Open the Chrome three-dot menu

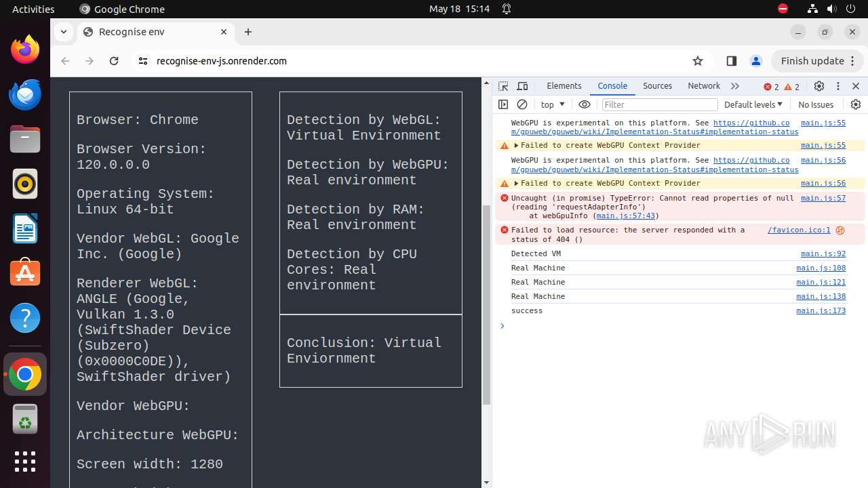point(854,61)
